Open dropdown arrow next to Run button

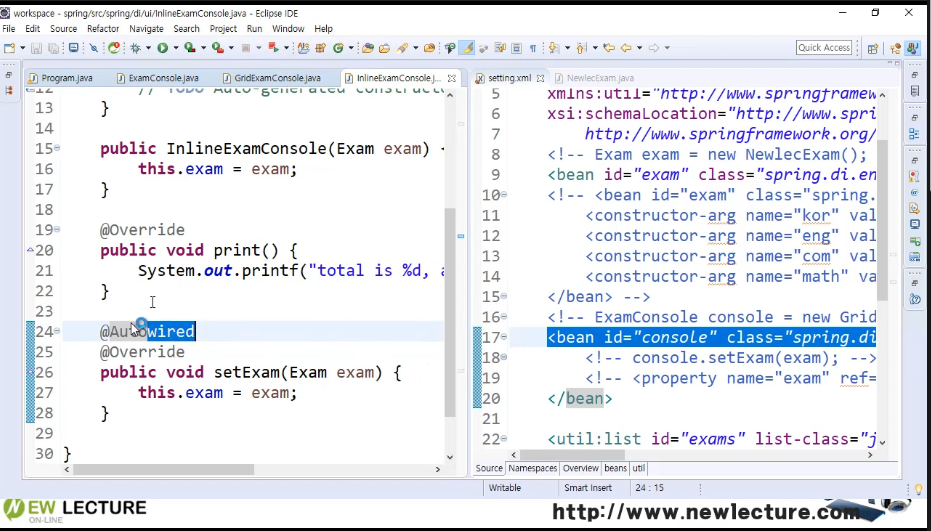point(175,48)
